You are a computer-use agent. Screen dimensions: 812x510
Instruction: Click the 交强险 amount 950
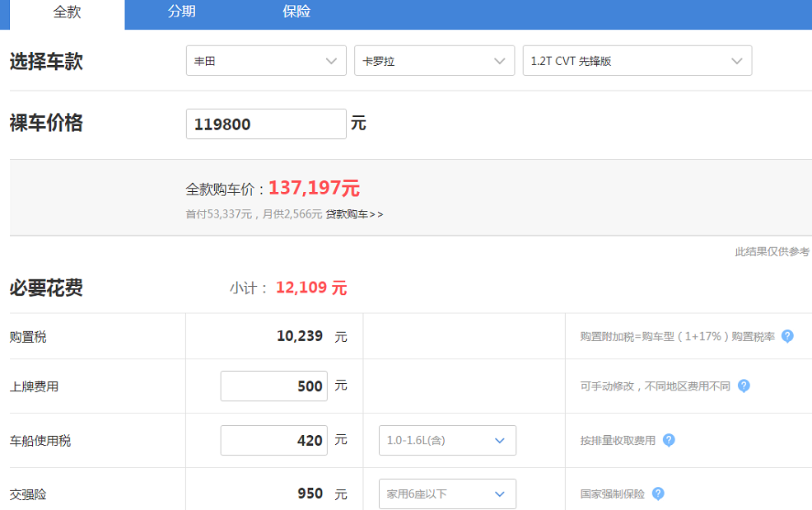pos(310,494)
